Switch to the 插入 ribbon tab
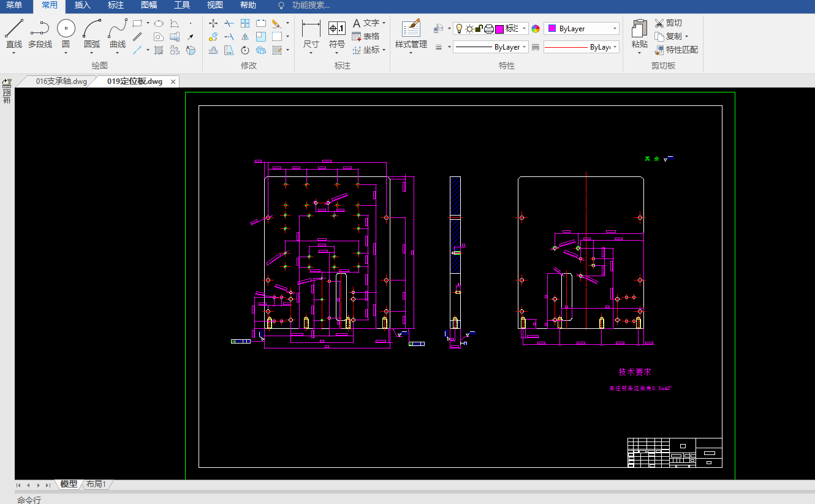Screen dimensions: 815x504 (82, 6)
